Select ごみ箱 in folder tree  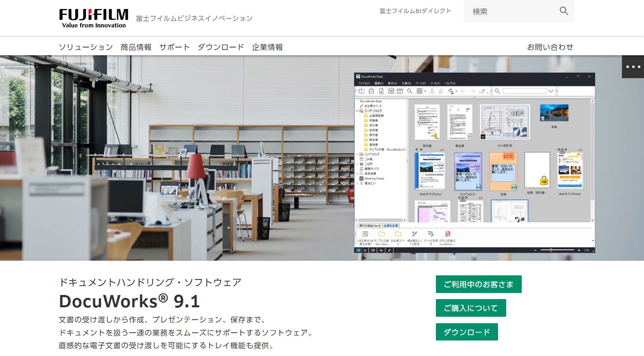click(x=366, y=159)
